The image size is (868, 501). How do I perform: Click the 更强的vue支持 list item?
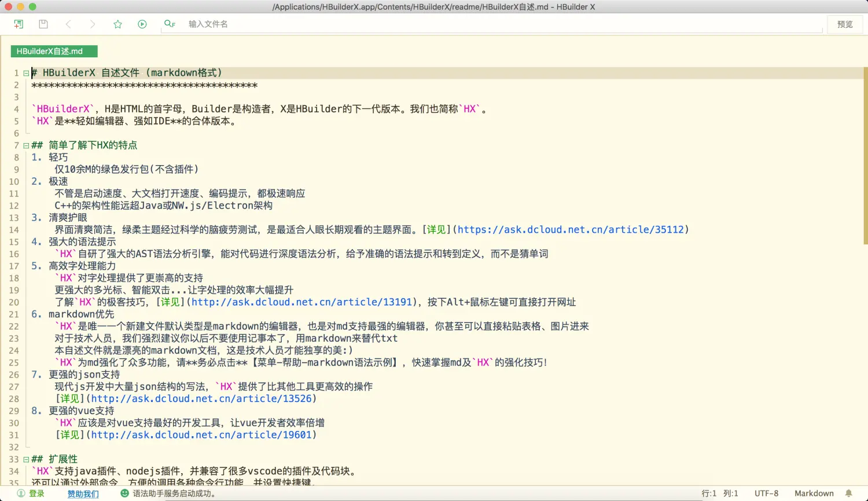tap(82, 411)
